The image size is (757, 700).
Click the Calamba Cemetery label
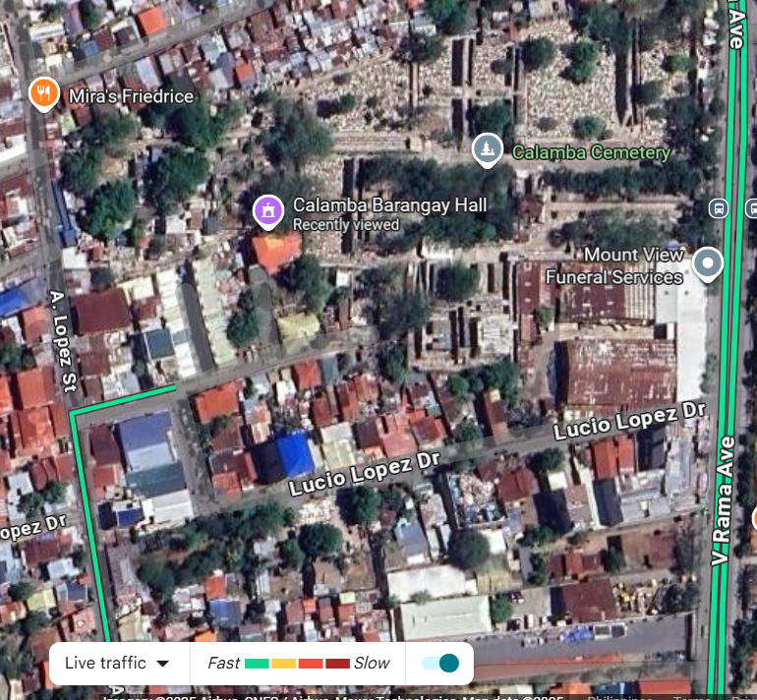tap(591, 152)
